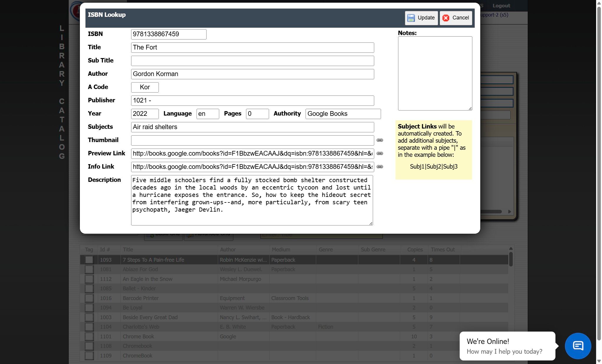Screen dimensions: 602x364
Task: Click the Subjects field containing Air raid shelters
Action: [252, 127]
